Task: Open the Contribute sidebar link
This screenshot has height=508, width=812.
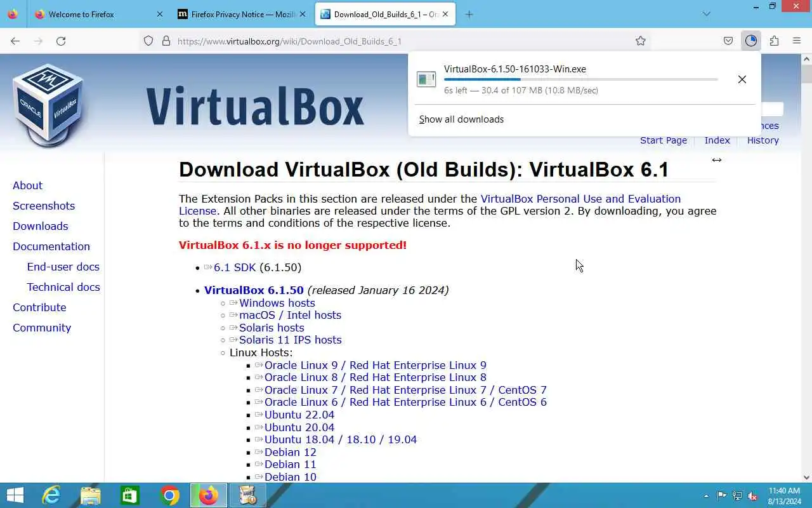Action: point(39,307)
